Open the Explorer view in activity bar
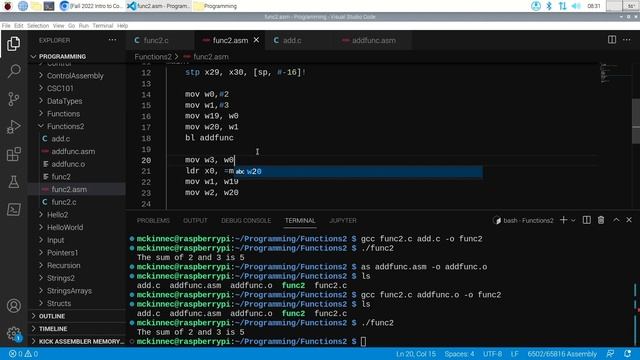 (x=13, y=44)
